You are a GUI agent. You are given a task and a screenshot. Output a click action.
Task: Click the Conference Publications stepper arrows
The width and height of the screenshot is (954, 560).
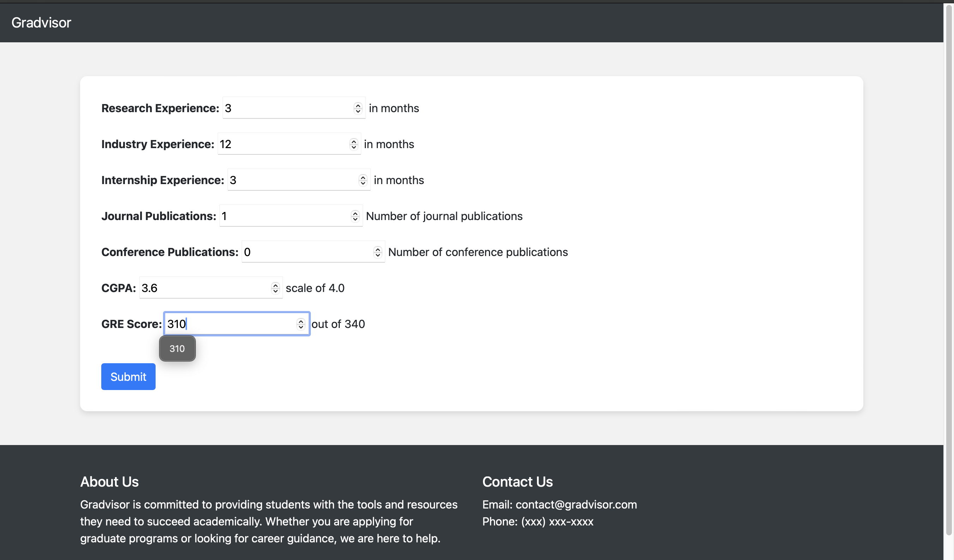(378, 252)
